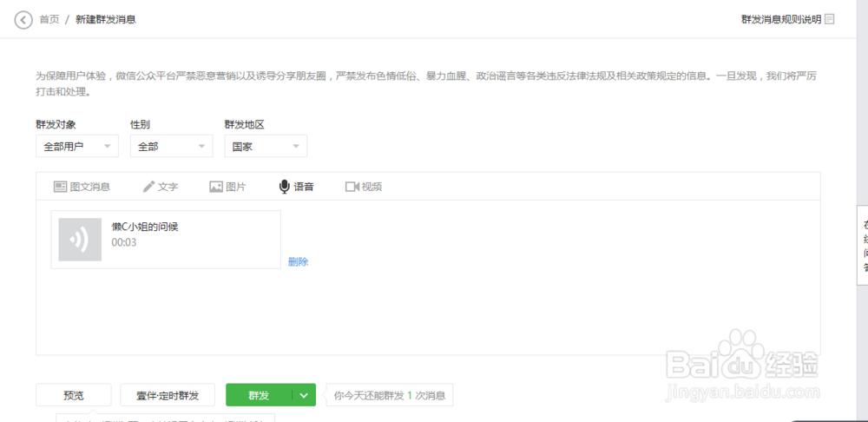Open the 首页 breadcrumb link
868x422 pixels.
click(x=49, y=20)
